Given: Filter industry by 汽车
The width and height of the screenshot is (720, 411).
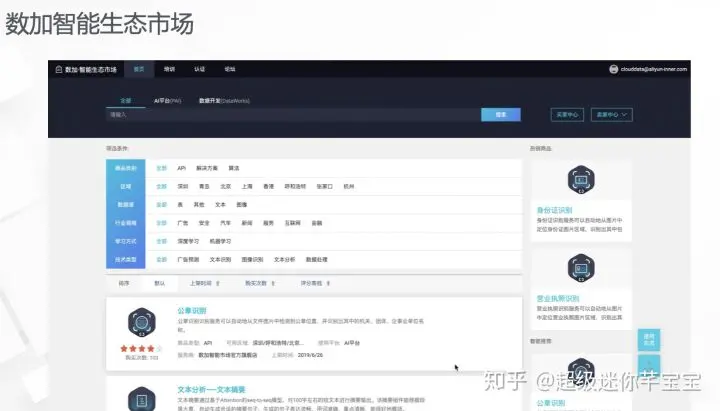Looking at the screenshot, I should point(225,223).
